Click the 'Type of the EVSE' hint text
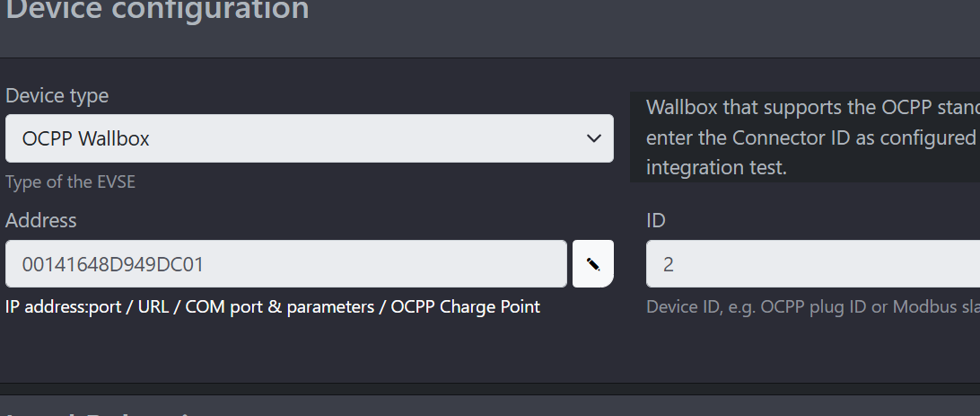980x416 pixels. [70, 182]
